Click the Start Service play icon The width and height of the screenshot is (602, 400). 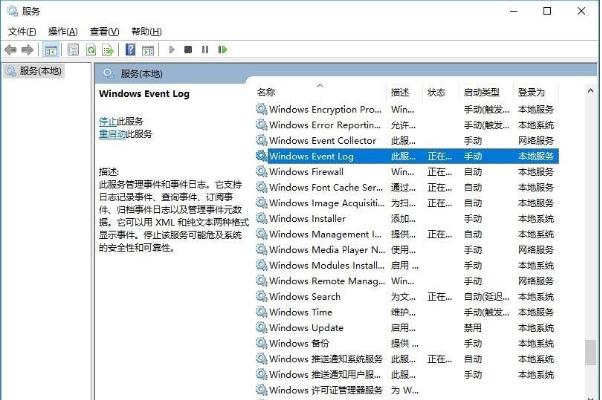[172, 50]
